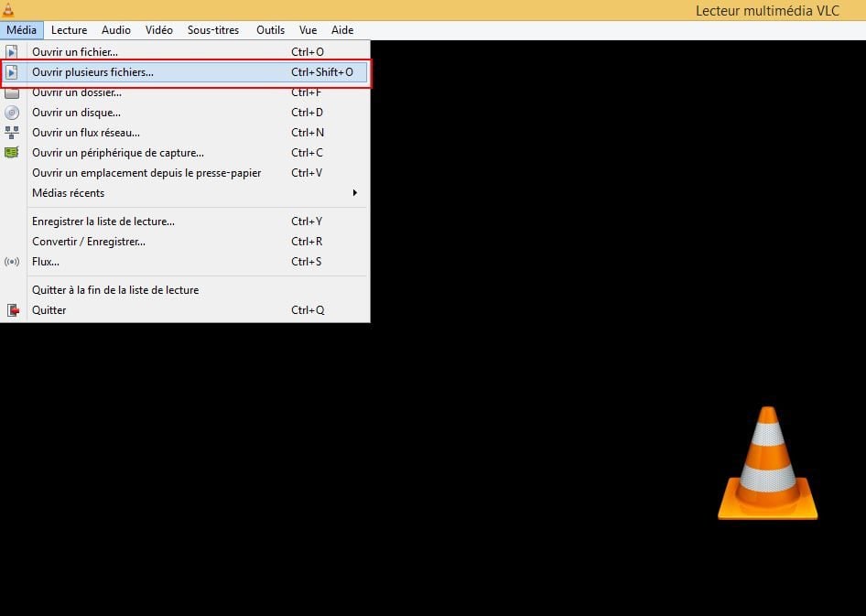866x616 pixels.
Task: Select Quitter menu entry
Action: pyautogui.click(x=185, y=310)
